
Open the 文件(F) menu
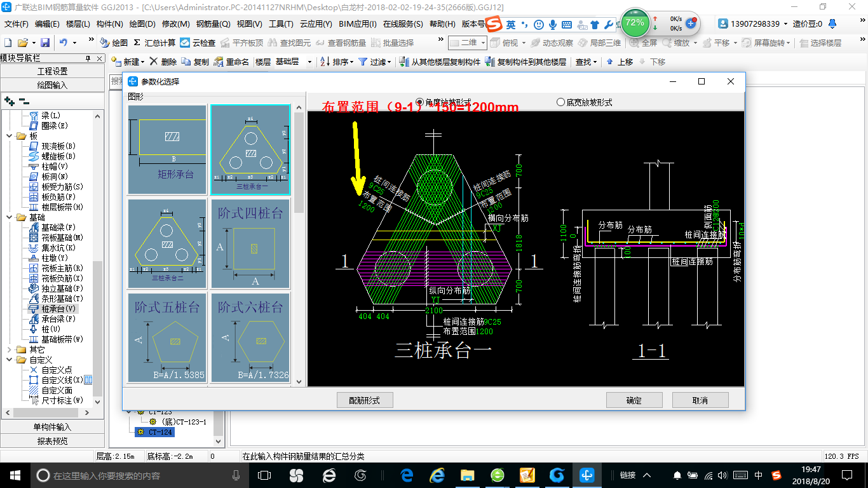(16, 24)
